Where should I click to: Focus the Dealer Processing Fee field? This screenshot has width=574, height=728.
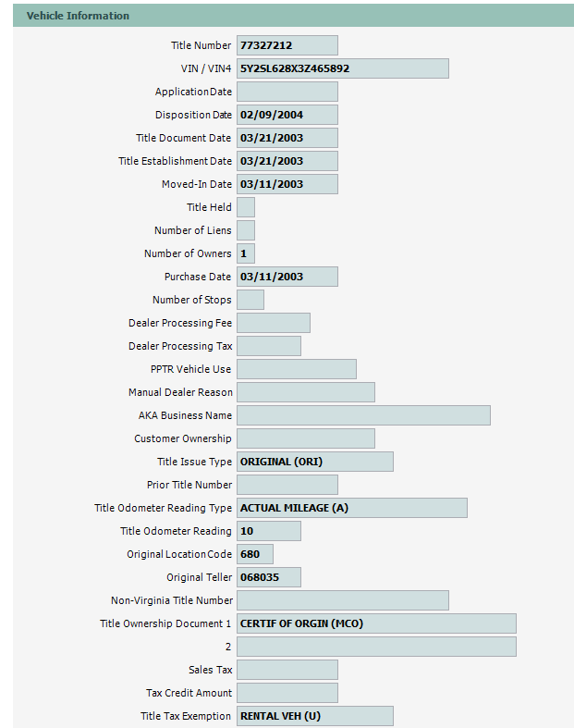(273, 323)
